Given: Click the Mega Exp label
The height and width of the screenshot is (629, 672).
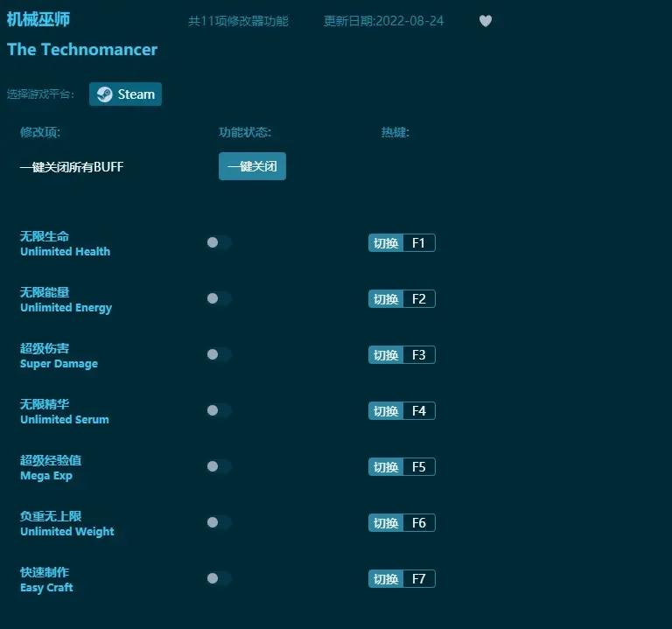Looking at the screenshot, I should [46, 476].
